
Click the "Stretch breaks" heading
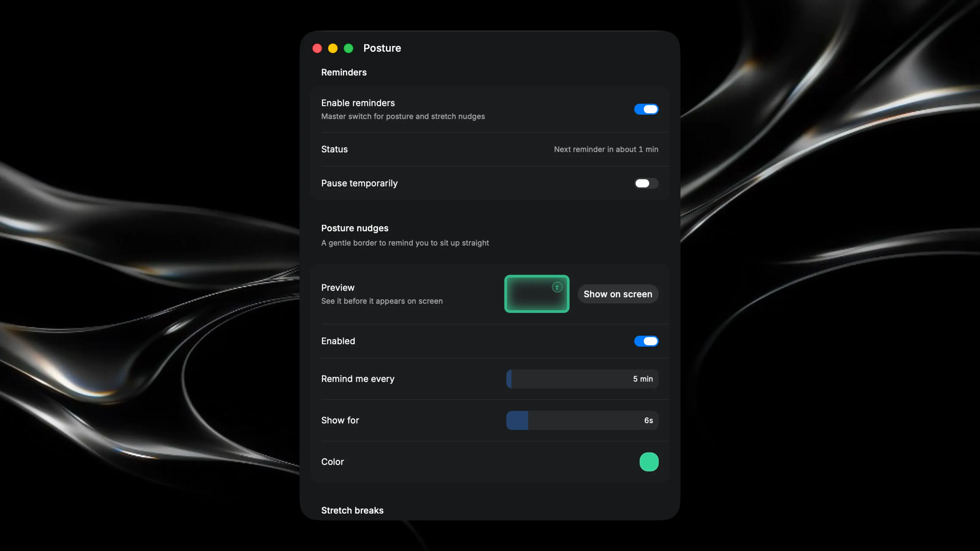tap(352, 510)
